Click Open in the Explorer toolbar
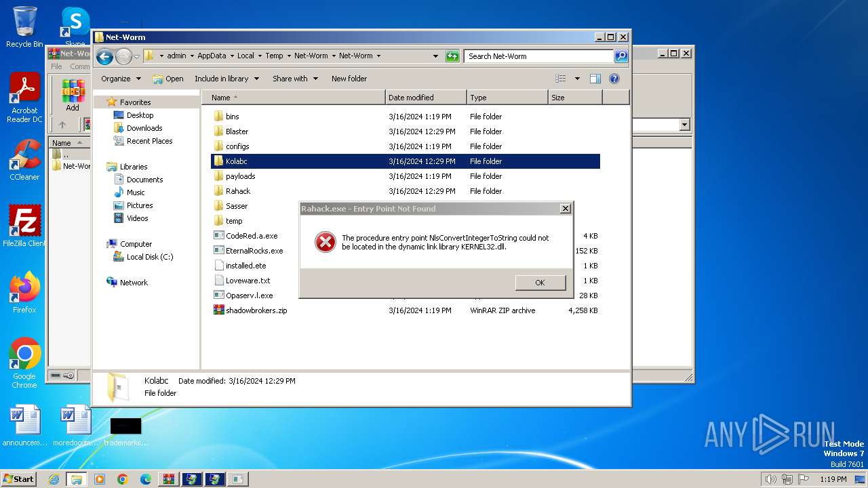 point(168,79)
